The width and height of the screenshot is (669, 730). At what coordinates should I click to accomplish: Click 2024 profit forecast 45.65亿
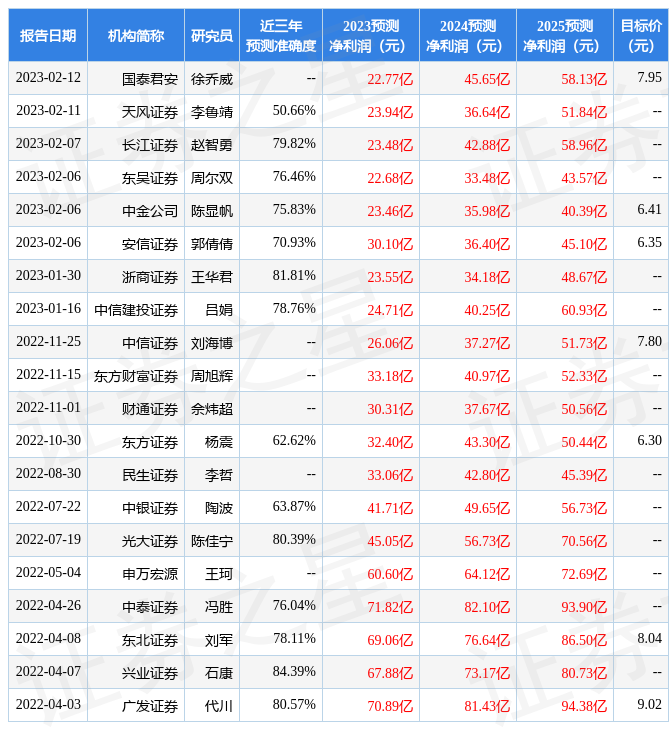point(487,79)
